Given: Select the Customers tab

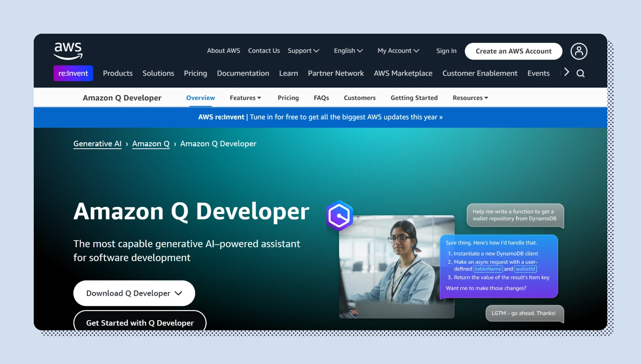Looking at the screenshot, I should (360, 98).
